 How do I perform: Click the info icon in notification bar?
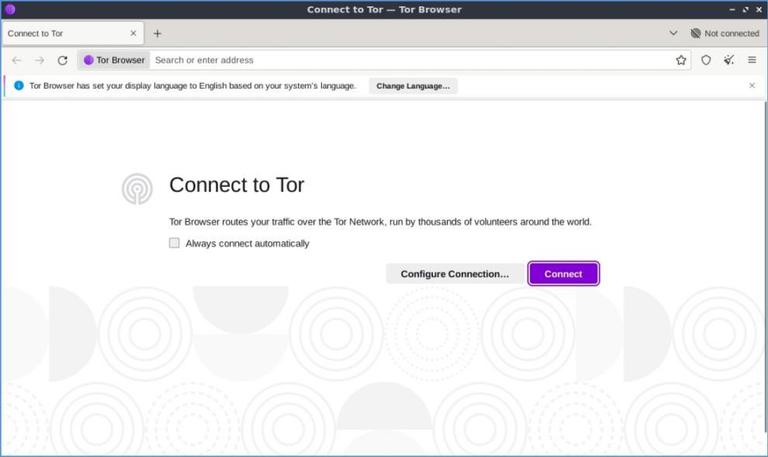coord(19,86)
